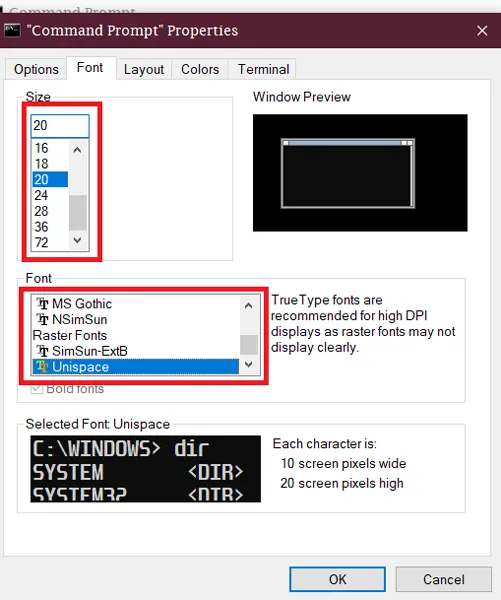The height and width of the screenshot is (600, 501).
Task: Choose font size 28
Action: [x=50, y=211]
